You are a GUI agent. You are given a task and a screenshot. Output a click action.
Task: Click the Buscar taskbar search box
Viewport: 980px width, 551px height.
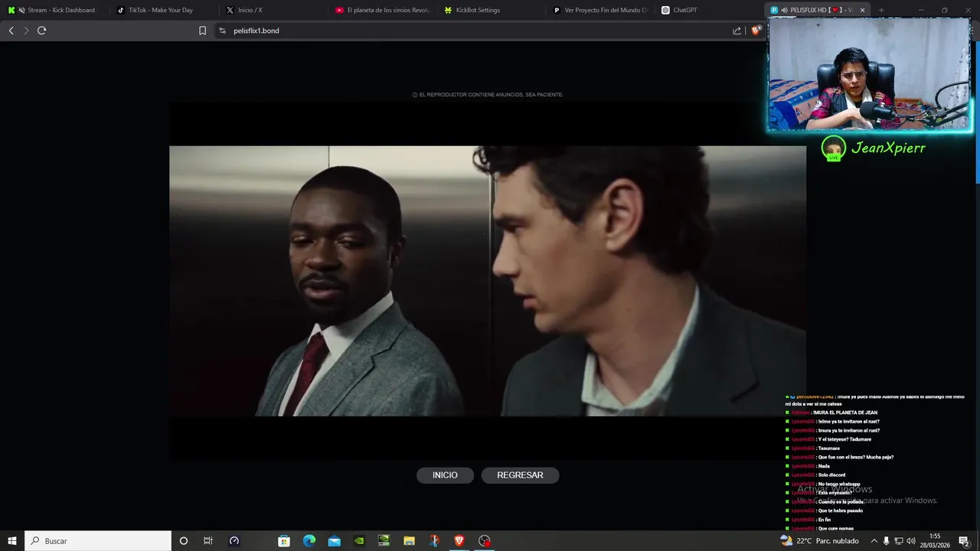click(x=98, y=541)
